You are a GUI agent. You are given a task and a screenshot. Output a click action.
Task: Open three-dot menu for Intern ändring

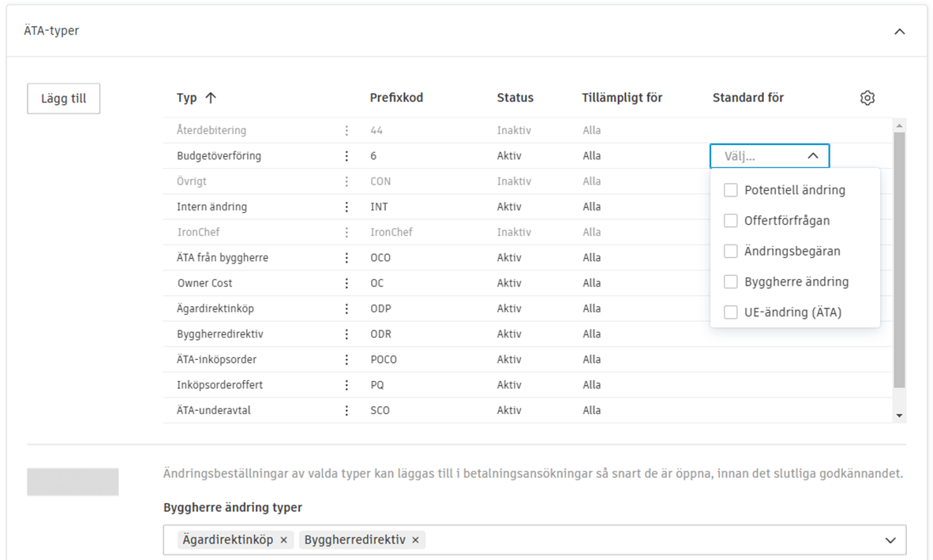tap(347, 207)
